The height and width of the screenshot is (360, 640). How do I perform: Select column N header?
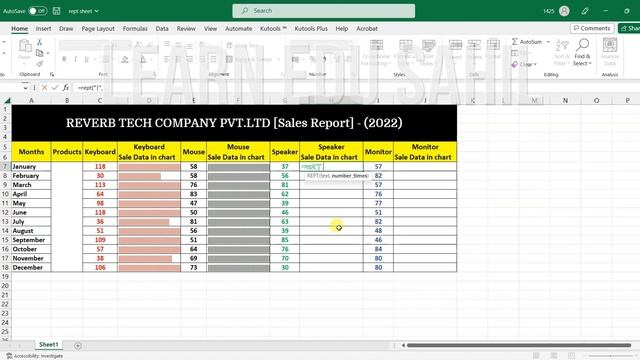565,100
